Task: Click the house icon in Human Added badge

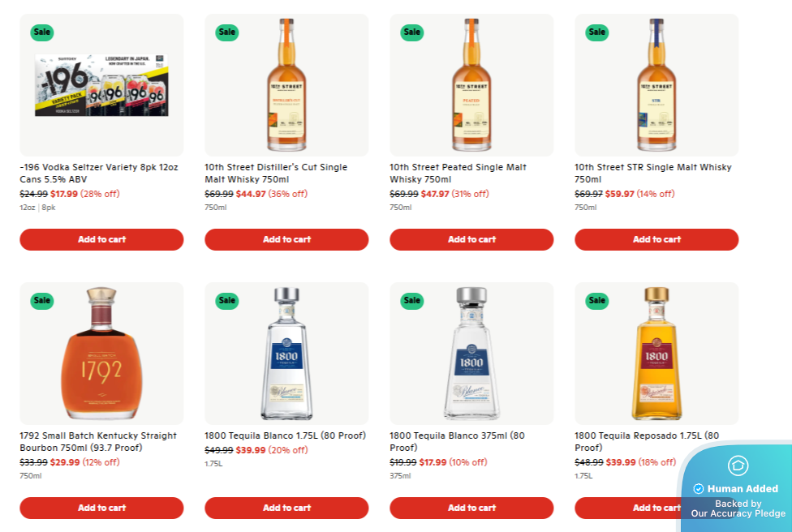Action: tap(738, 466)
